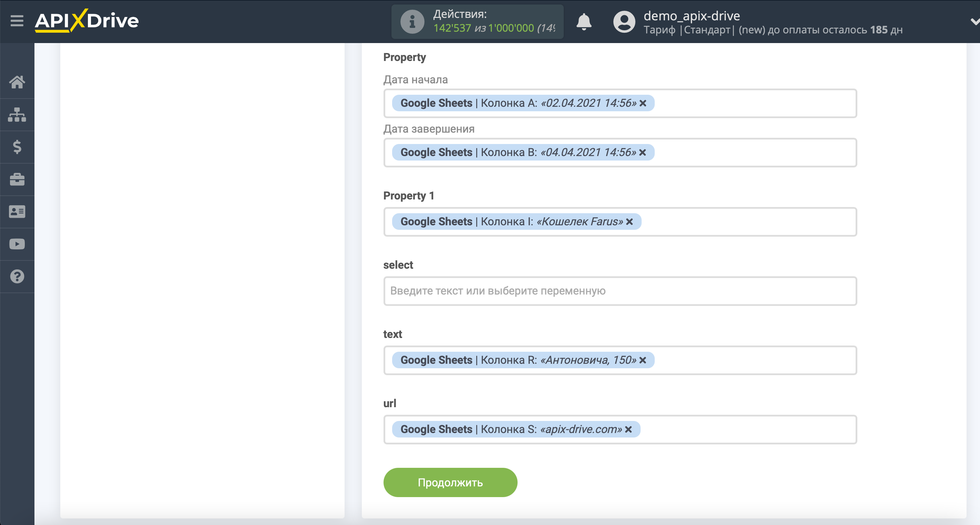Click the Кошелек Farus variable tag

517,222
